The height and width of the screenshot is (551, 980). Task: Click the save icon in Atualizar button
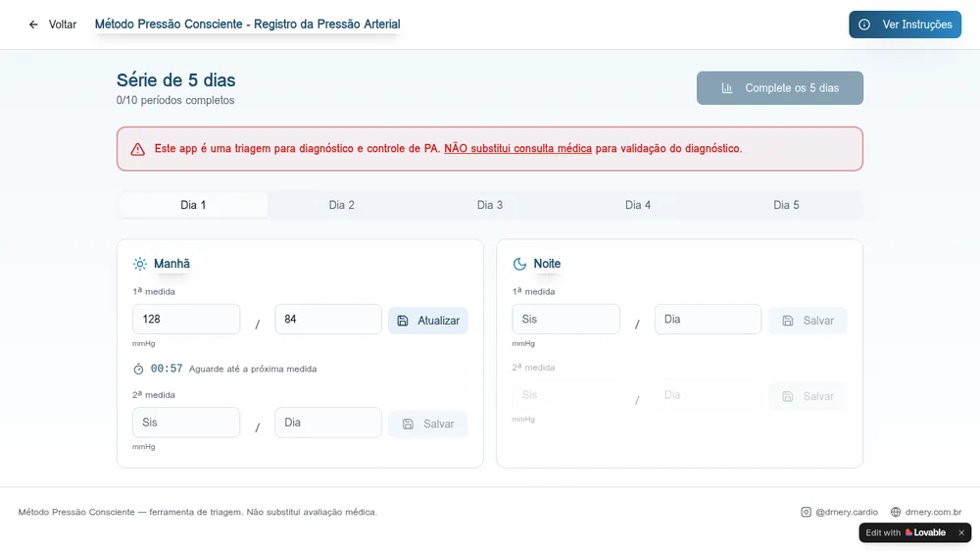403,321
